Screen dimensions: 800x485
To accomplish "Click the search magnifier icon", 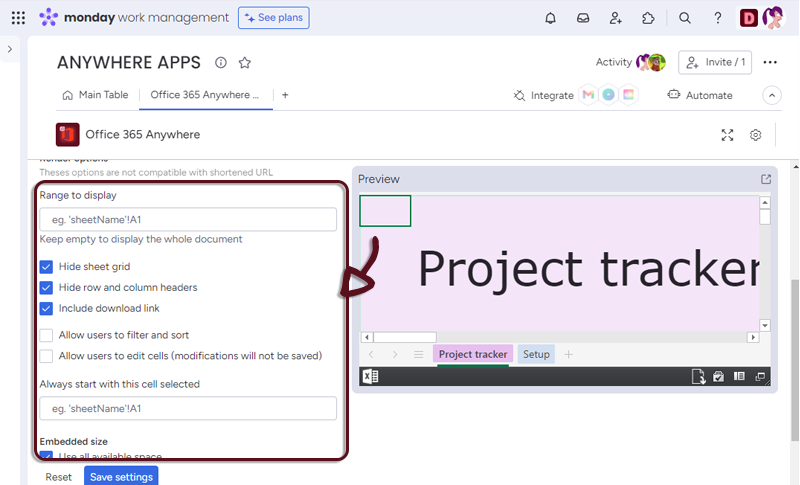I will click(685, 18).
